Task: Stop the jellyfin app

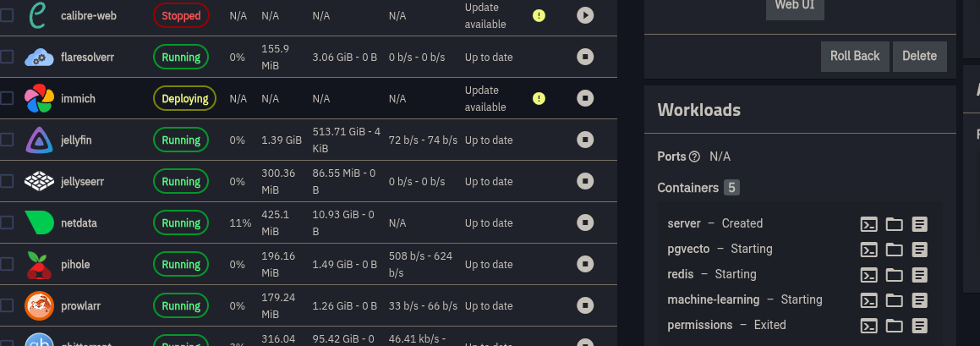Action: tap(583, 140)
